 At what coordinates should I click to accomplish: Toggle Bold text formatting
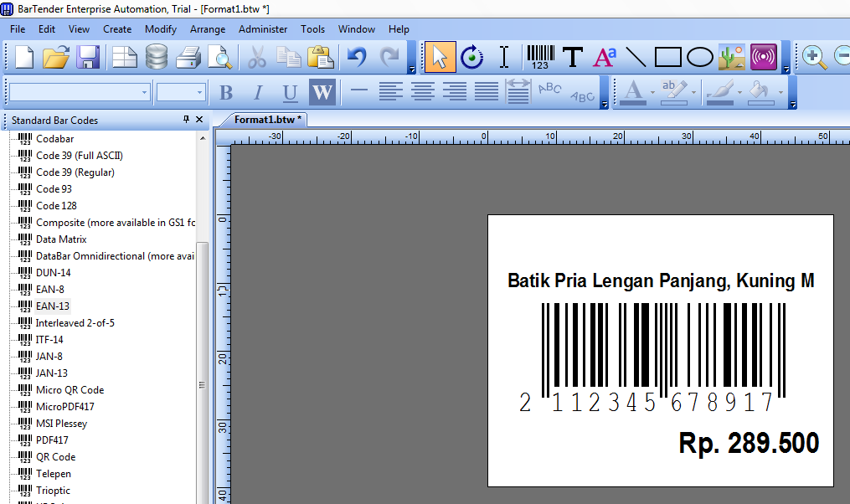click(226, 93)
